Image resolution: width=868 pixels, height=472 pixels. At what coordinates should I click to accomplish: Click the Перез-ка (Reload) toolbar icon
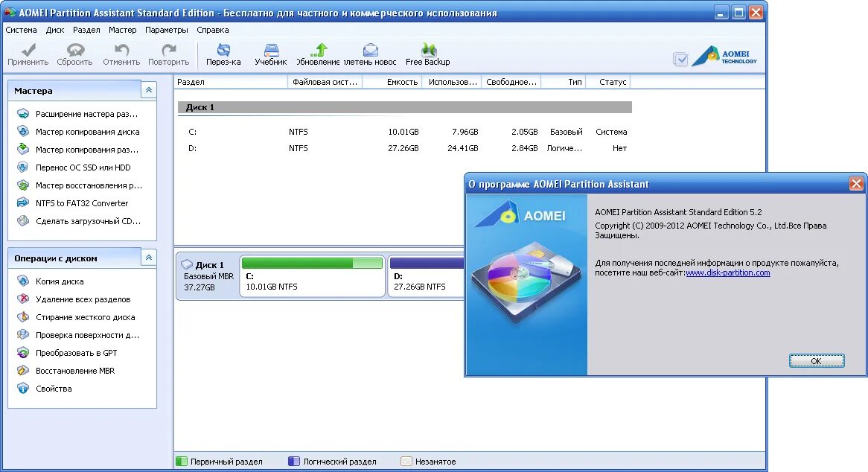pos(223,51)
